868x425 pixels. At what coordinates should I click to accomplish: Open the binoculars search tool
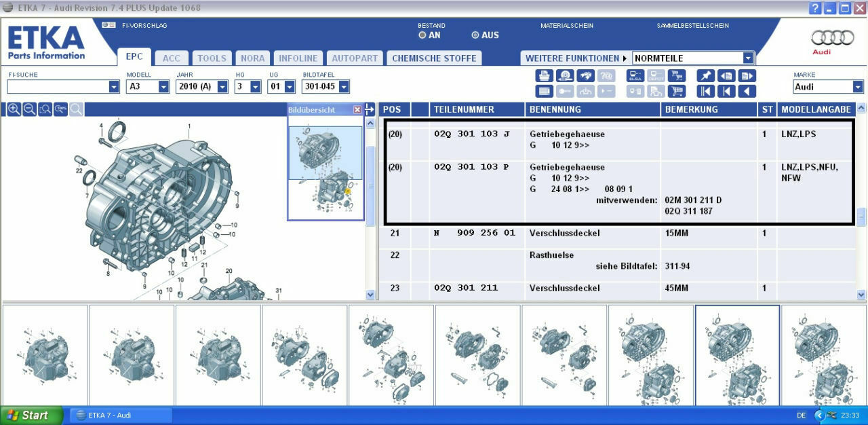(585, 76)
